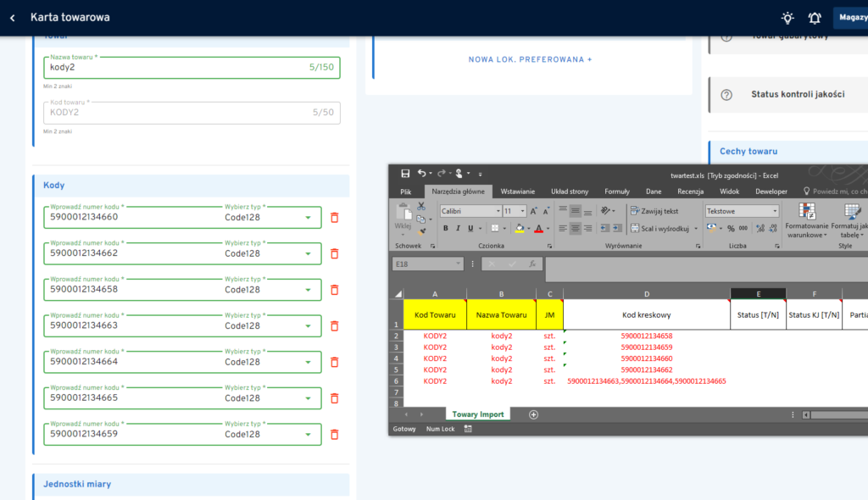The image size is (868, 500).
Task: Open notifications with the bell icon
Action: tap(815, 18)
